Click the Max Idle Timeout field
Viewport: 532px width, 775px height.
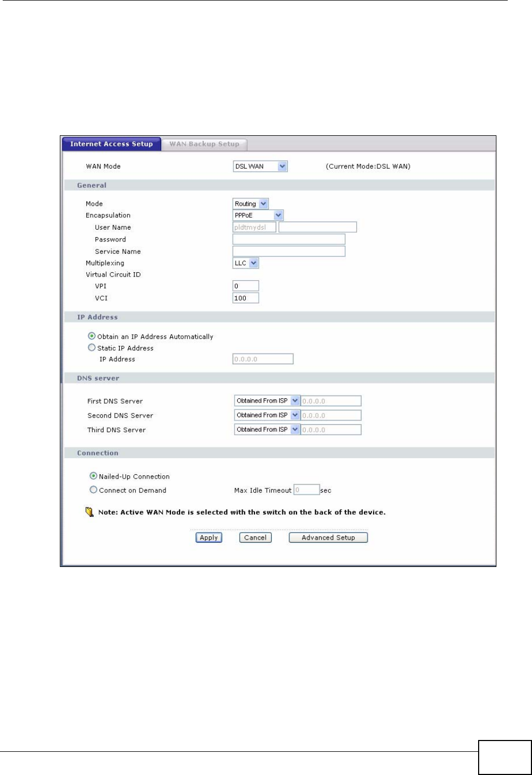(307, 490)
